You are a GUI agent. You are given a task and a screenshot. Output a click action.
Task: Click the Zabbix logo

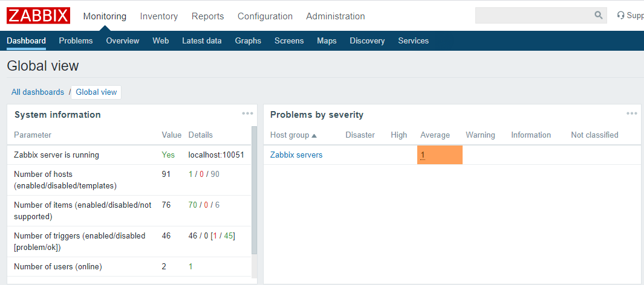point(39,16)
